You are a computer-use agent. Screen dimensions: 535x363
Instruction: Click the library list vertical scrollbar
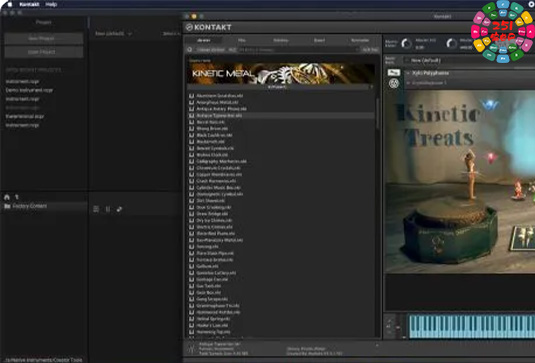click(x=377, y=114)
